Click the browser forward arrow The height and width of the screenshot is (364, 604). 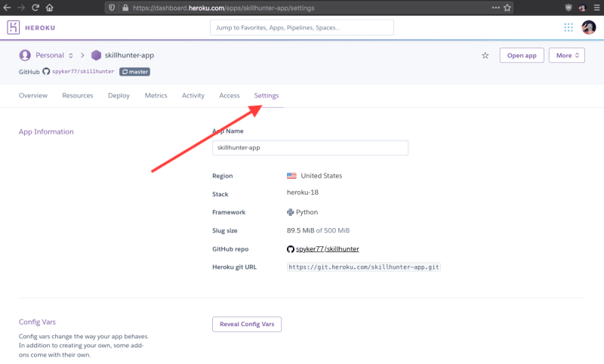(x=21, y=8)
